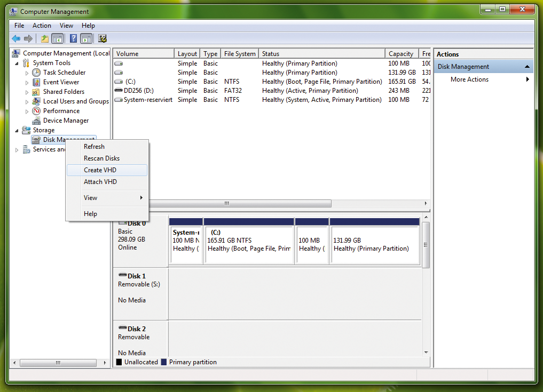Click the Back navigation arrow
Viewport: 543px width, 392px height.
[x=15, y=38]
